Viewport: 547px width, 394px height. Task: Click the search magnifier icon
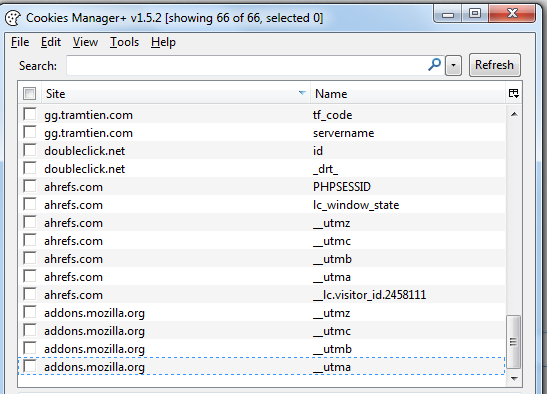(434, 65)
